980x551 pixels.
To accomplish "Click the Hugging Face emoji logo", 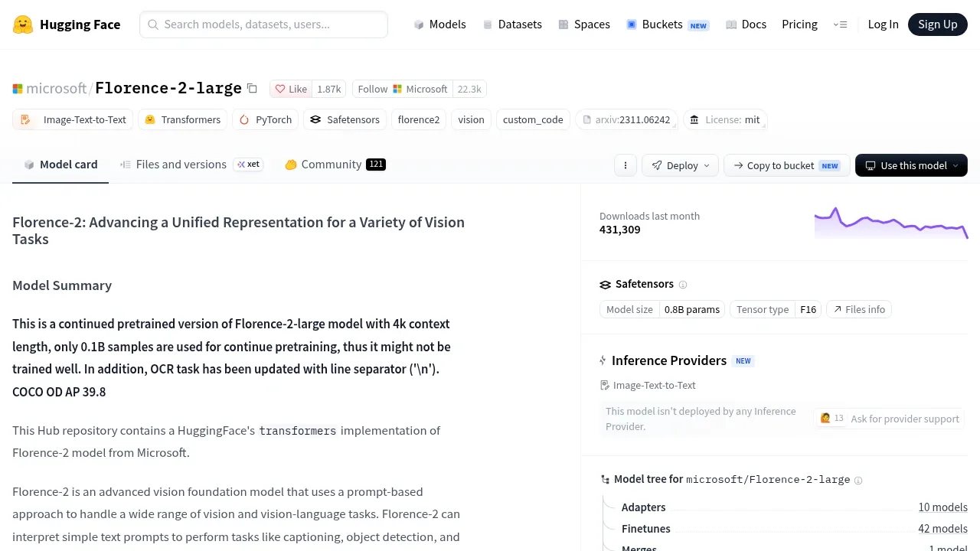I will (23, 24).
